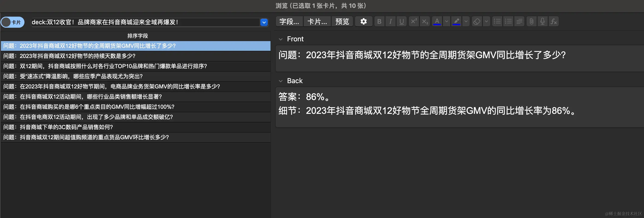
Task: Open the equations fx menu icon
Action: pos(554,21)
